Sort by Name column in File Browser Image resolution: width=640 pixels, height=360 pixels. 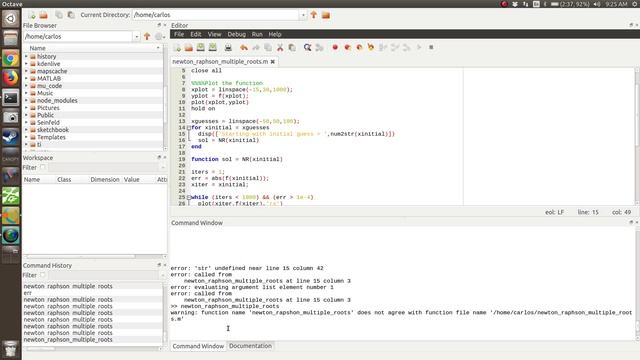coord(93,48)
